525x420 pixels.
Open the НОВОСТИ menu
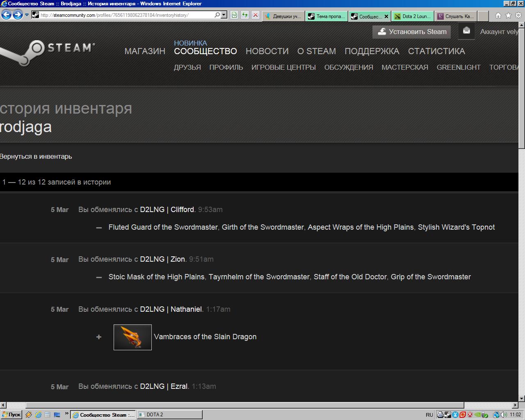(x=267, y=51)
